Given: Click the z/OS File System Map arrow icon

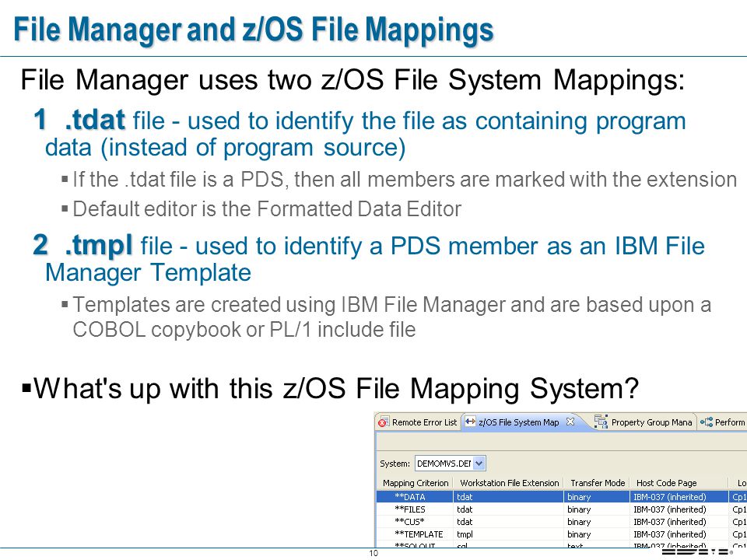Looking at the screenshot, I should [x=470, y=422].
